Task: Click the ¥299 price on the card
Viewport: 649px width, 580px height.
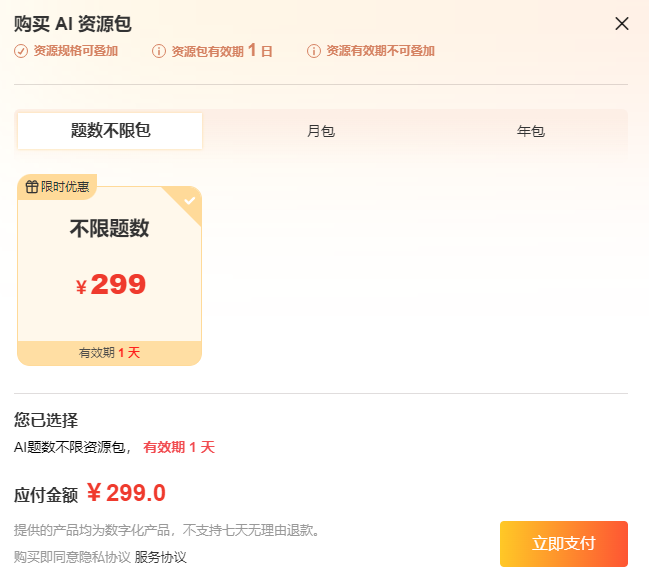Action: tap(110, 285)
